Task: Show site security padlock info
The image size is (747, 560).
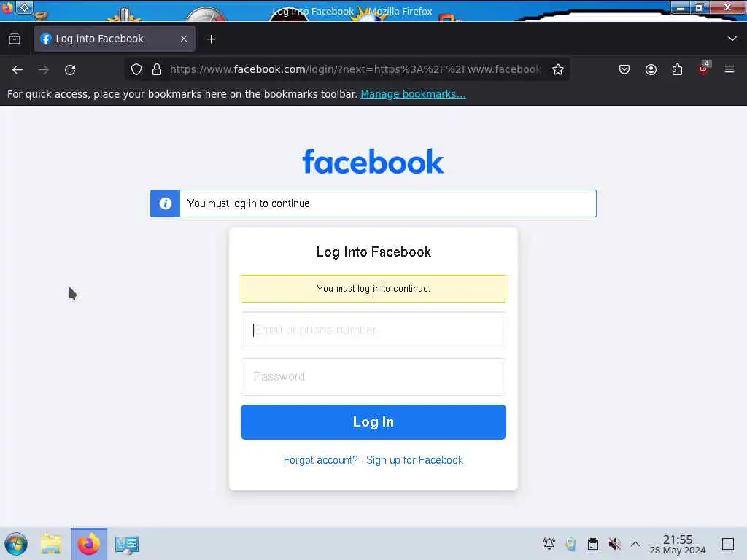Action: point(157,69)
